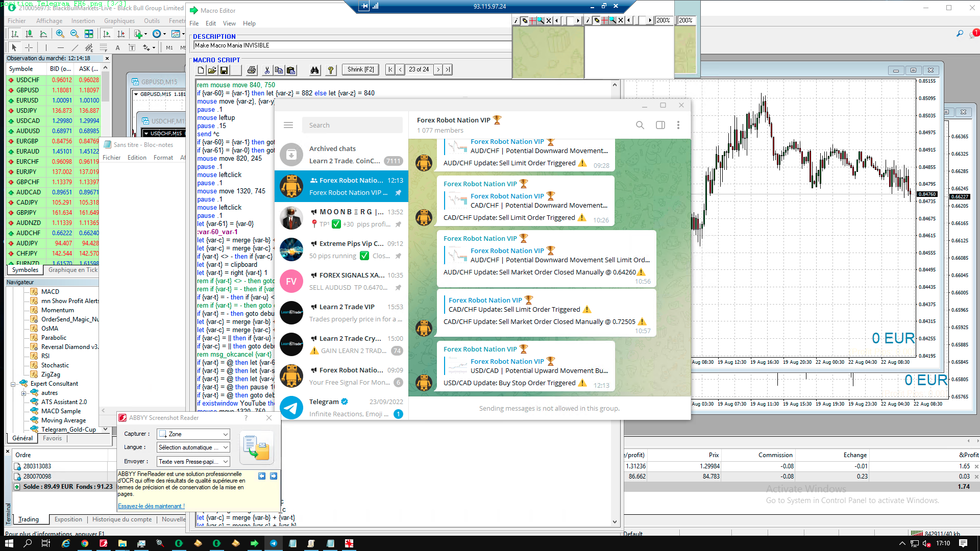
Task: Click Save floppy icon in Macro Editor
Action: pos(224,70)
